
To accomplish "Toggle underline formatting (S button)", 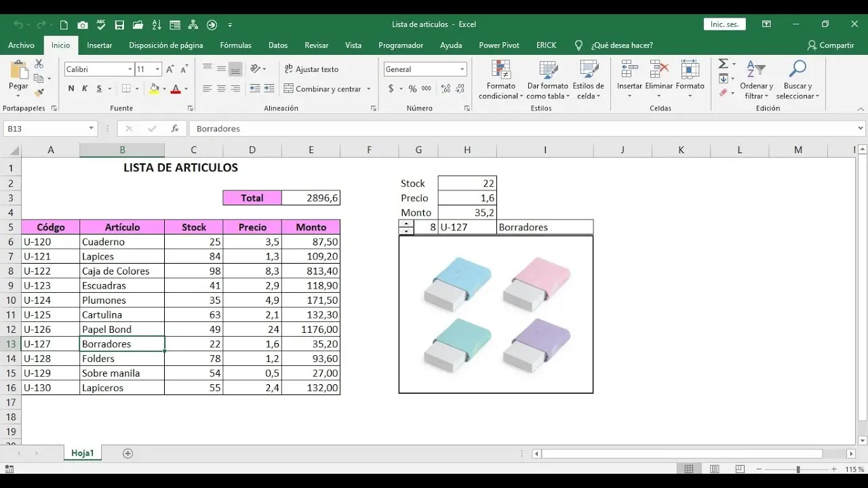I will [99, 89].
